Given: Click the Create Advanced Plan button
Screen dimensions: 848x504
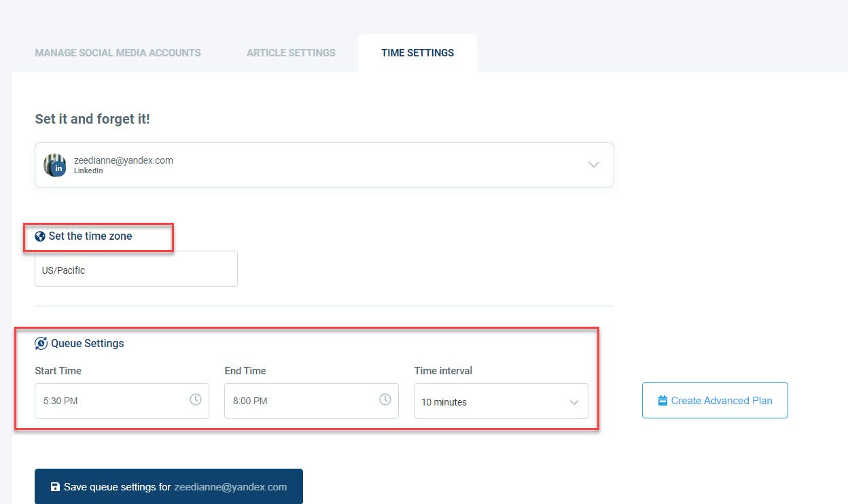Looking at the screenshot, I should click(x=715, y=400).
